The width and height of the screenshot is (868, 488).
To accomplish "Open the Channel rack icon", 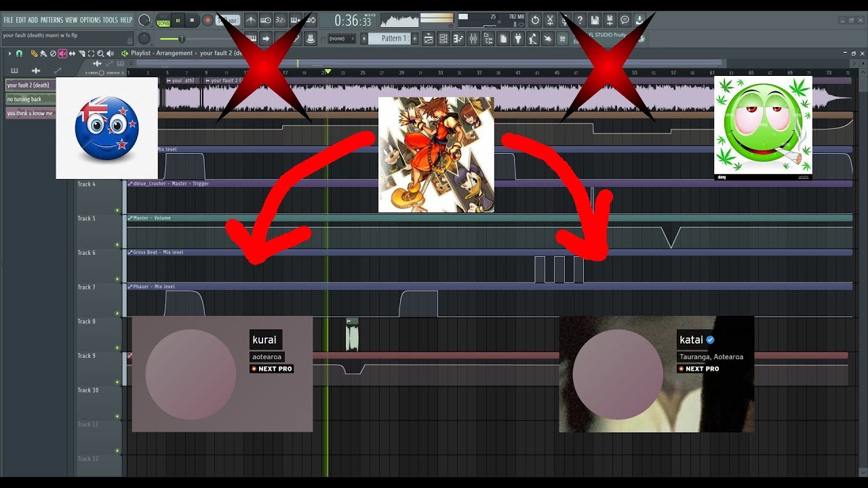I will click(x=443, y=39).
